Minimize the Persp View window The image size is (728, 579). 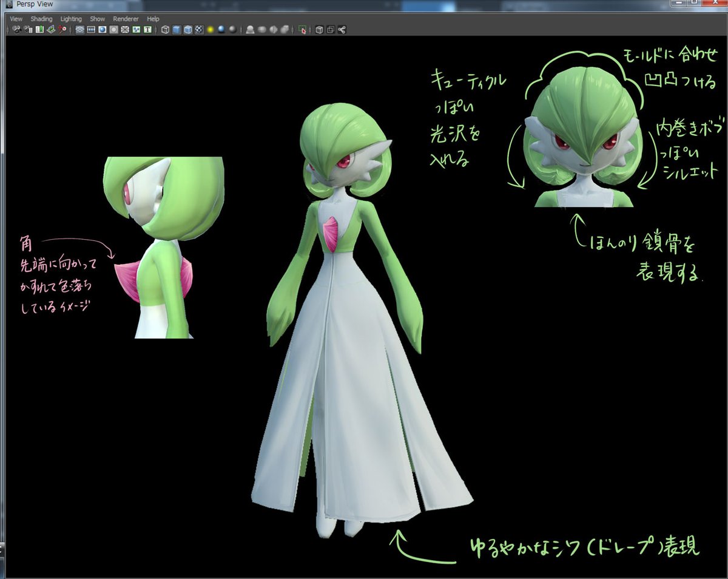(679, 3)
